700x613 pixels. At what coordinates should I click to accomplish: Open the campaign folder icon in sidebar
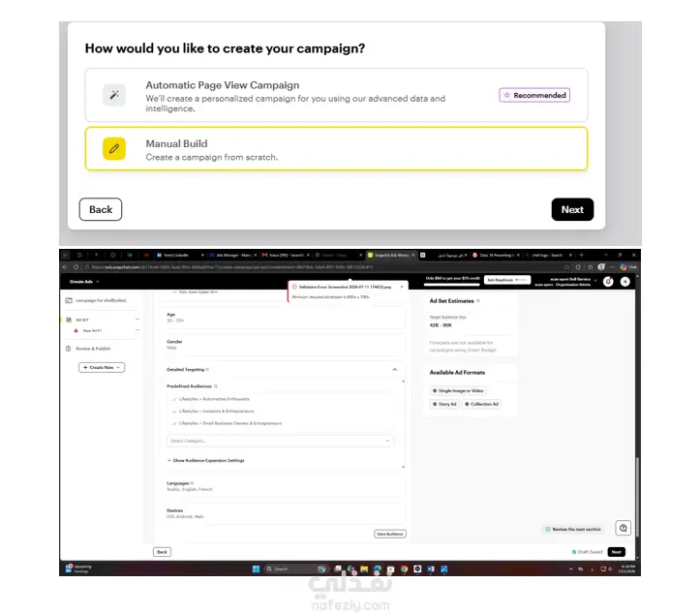[x=69, y=300]
